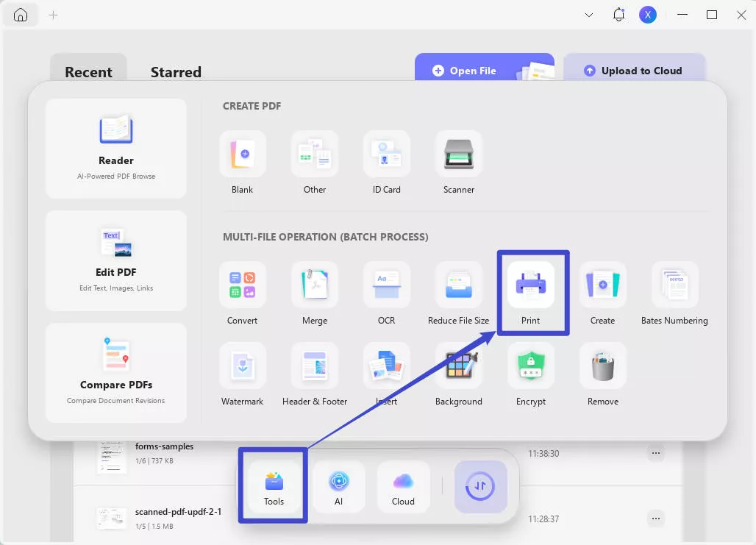Open the Scanner tool
The height and width of the screenshot is (545, 756).
tap(458, 154)
